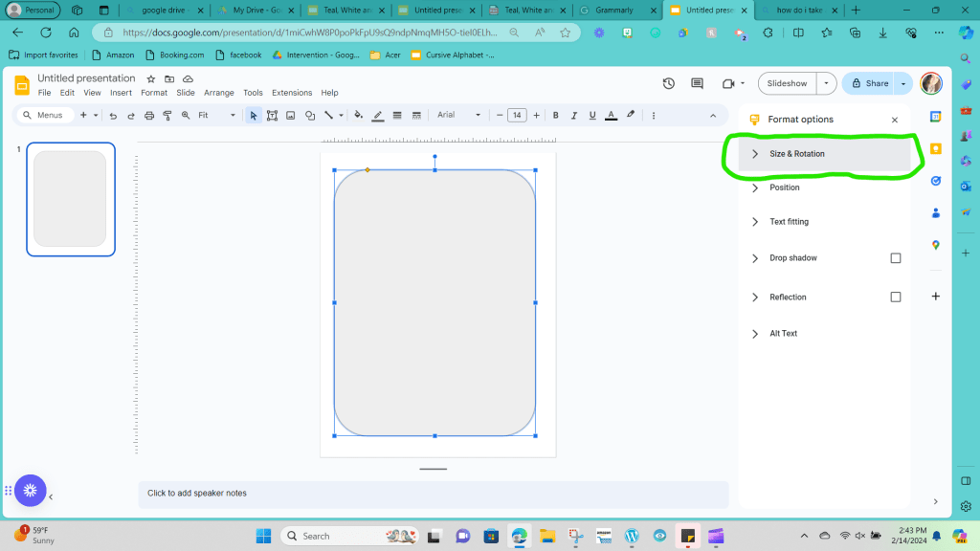
Task: Select the Paint format tool
Action: tap(167, 116)
